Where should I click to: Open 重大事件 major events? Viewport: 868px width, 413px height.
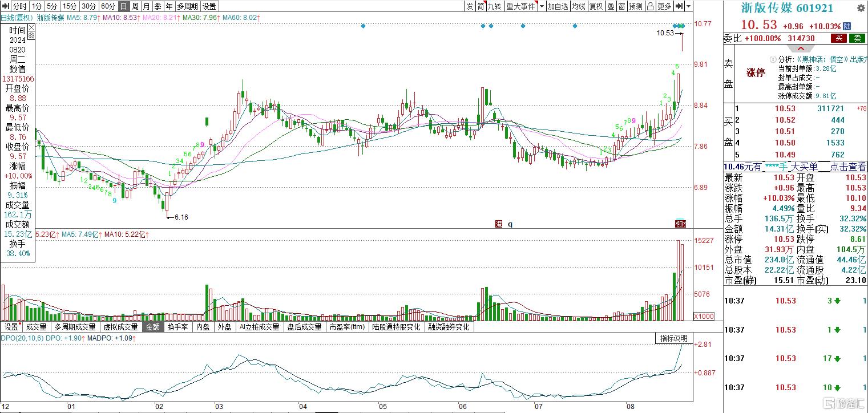pyautogui.click(x=521, y=6)
